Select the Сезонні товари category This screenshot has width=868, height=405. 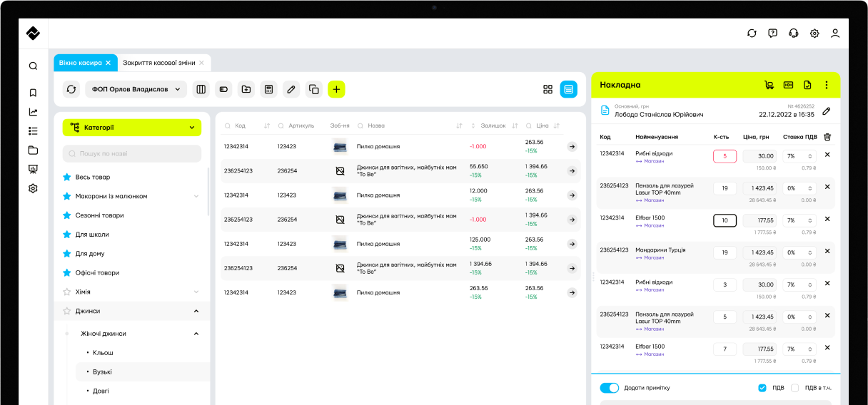pos(99,215)
